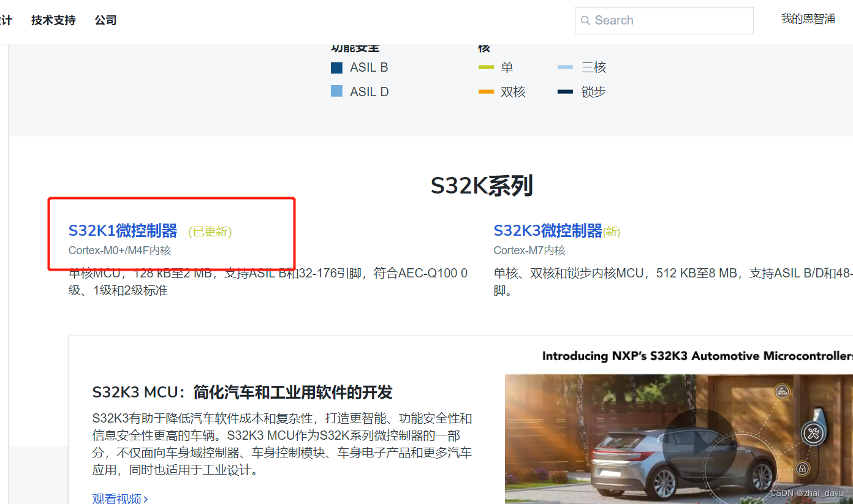This screenshot has width=853, height=504.
Task: Click the ASIL B dark blue swatch
Action: point(336,67)
